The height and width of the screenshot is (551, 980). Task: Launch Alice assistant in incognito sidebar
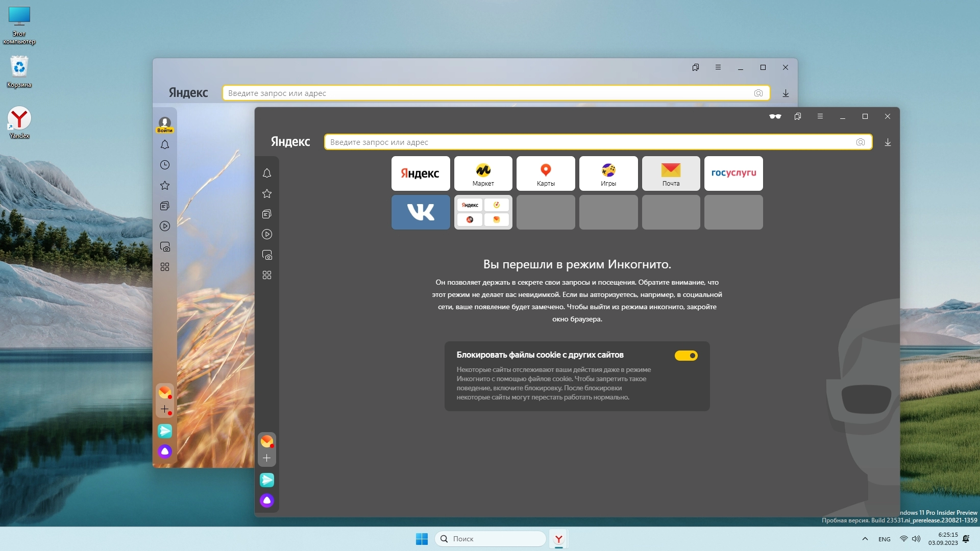pyautogui.click(x=266, y=500)
